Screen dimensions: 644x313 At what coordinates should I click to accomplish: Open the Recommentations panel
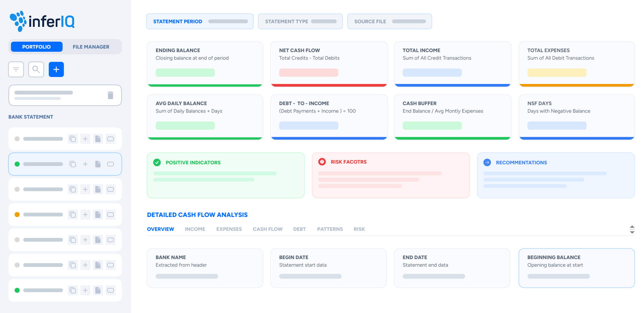[x=521, y=162]
